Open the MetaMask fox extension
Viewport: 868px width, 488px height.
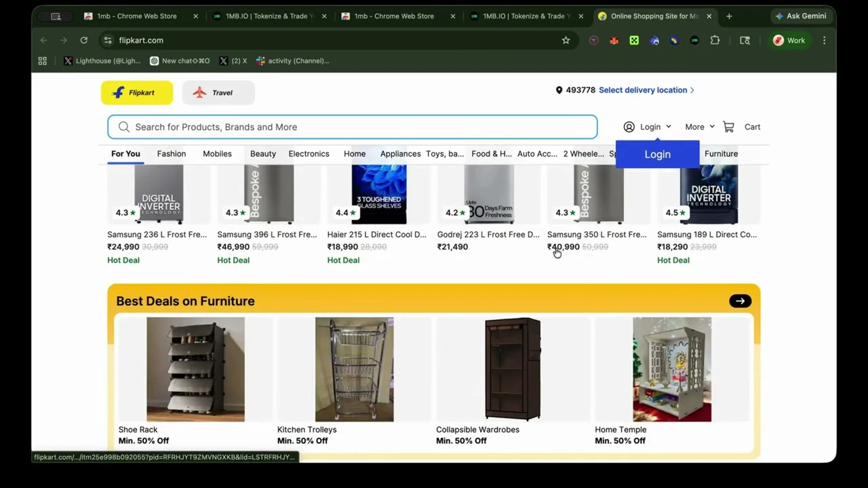tap(614, 41)
